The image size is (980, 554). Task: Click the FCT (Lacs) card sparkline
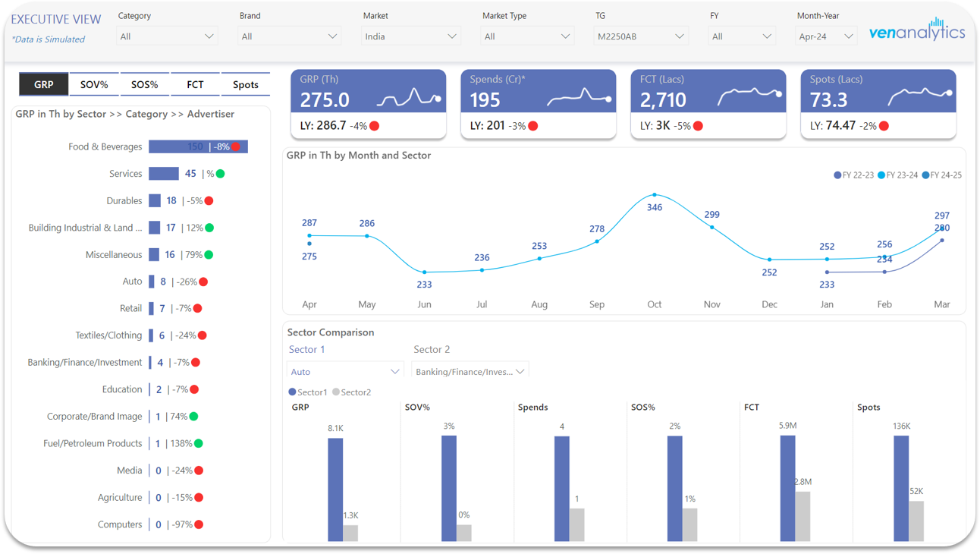(x=749, y=95)
